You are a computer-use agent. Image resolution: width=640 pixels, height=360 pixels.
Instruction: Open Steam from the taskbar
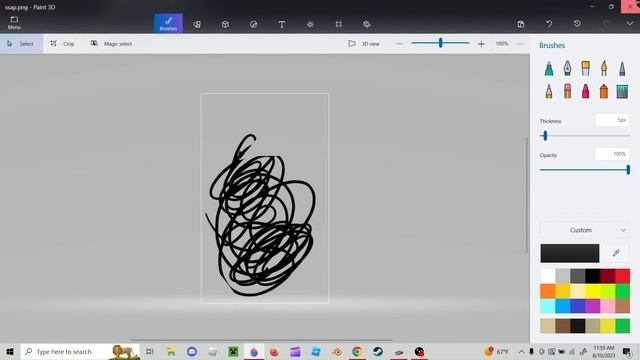coord(378,351)
